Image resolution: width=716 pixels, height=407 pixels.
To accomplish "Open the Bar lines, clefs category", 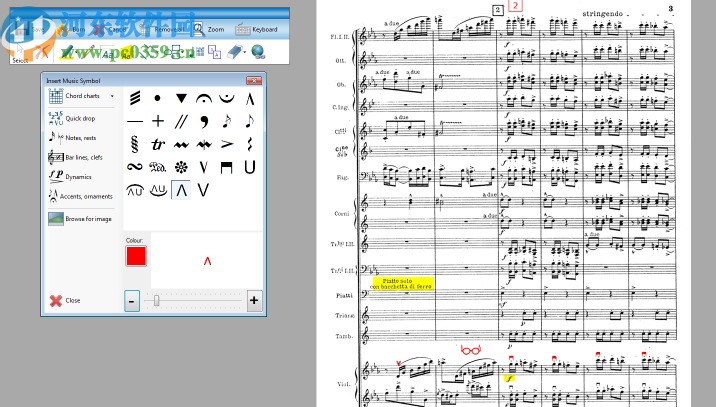I will click(x=75, y=157).
